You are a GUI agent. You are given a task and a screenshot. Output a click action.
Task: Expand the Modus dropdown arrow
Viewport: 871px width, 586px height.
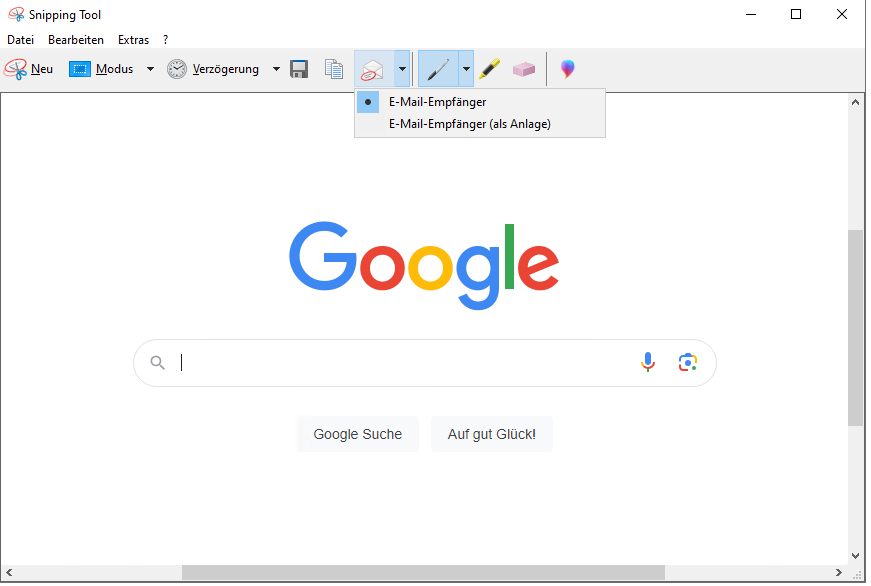point(150,69)
